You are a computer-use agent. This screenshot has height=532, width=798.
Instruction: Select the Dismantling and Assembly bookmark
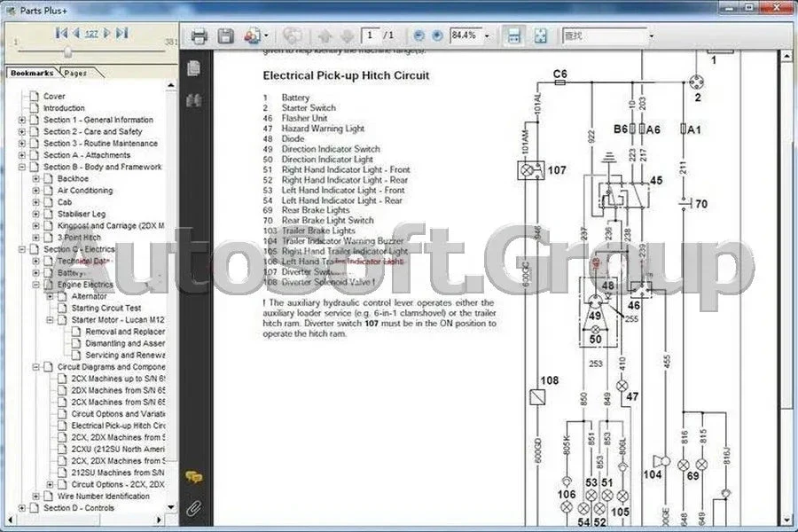[125, 343]
